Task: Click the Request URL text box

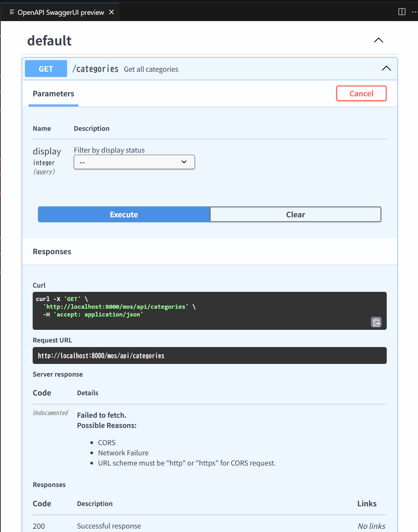Action: click(209, 355)
